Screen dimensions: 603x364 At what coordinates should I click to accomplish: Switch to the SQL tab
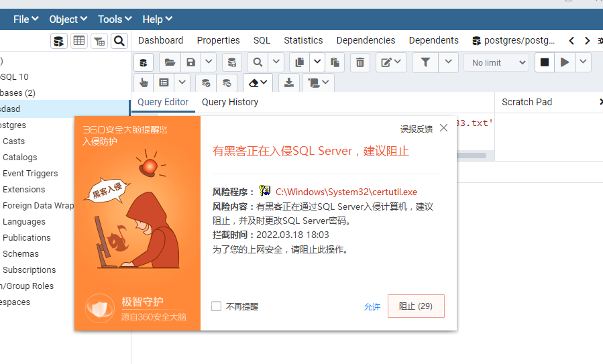[262, 40]
